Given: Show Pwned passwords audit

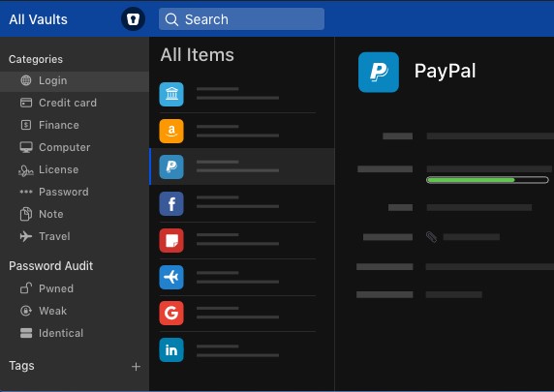Looking at the screenshot, I should pos(75,288).
